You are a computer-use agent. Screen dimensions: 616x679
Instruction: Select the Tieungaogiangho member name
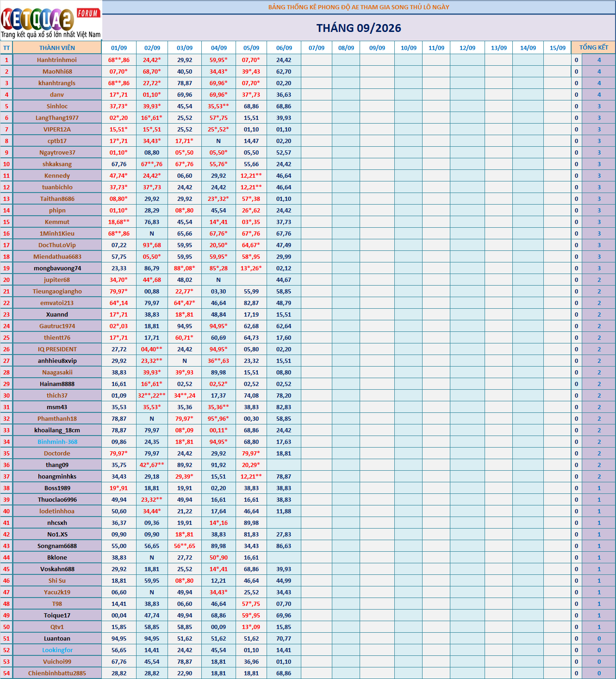(57, 291)
